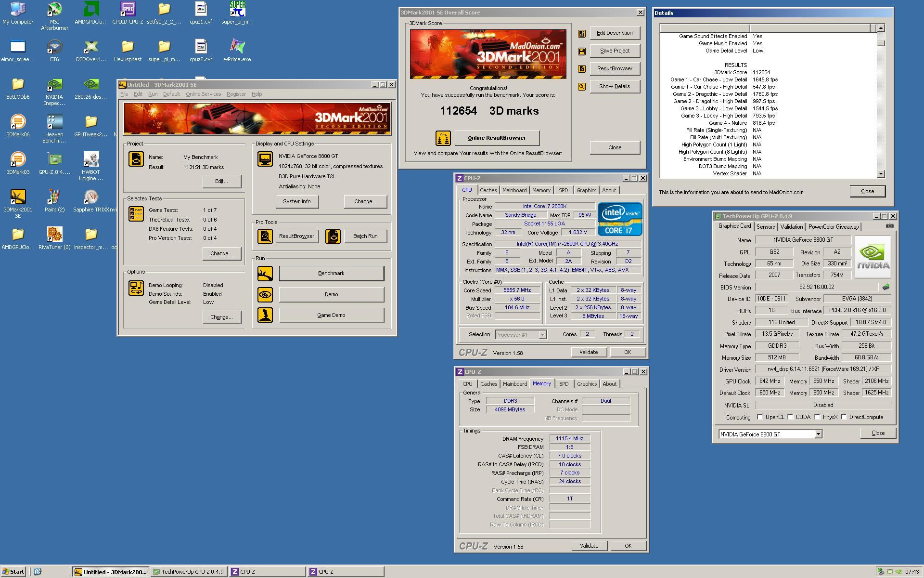Select NVIDIA Inspector desktop icon
The height and width of the screenshot is (578, 924).
[x=54, y=92]
